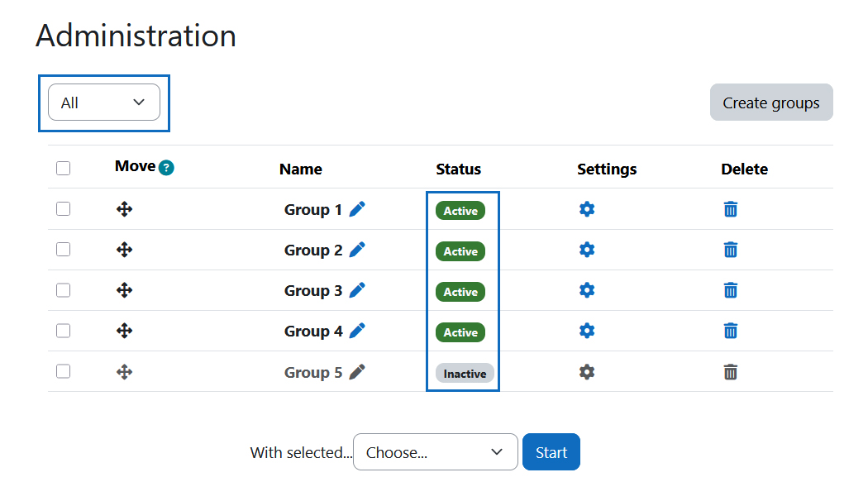Click the green Active badge for Group 1
Image resolution: width=868 pixels, height=501 pixels.
pos(460,211)
